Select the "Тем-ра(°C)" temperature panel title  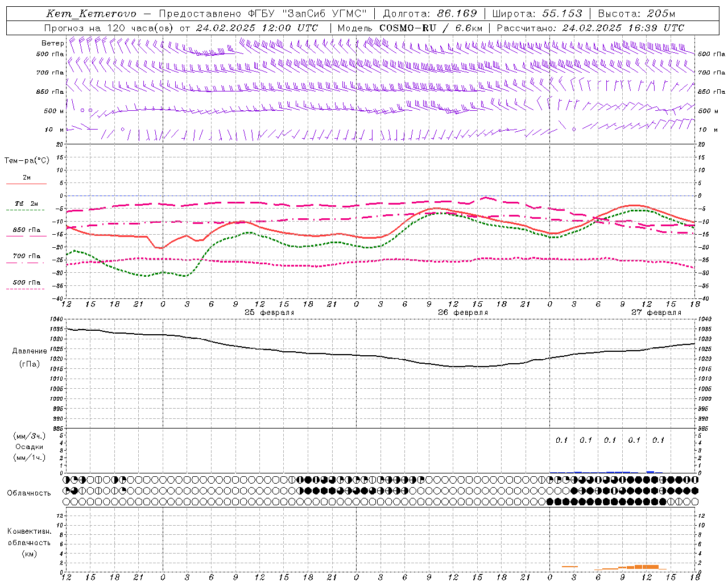click(27, 161)
